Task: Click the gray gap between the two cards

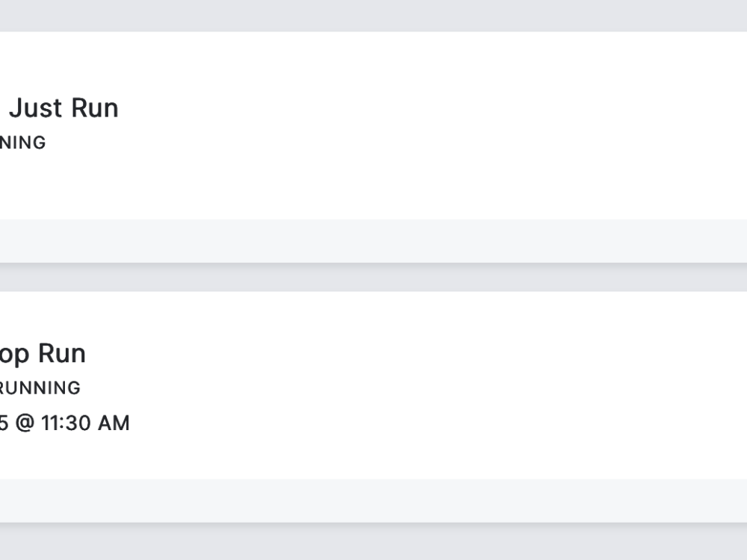Action: (x=373, y=277)
